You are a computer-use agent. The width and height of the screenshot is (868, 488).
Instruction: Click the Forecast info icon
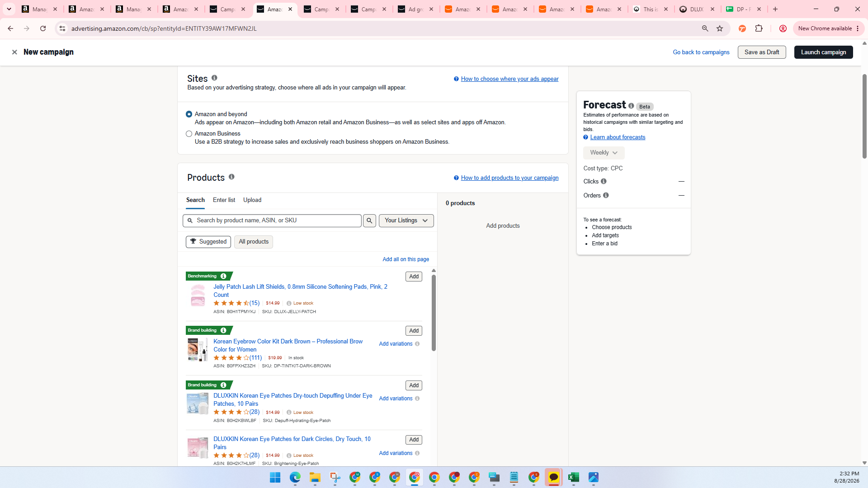tap(631, 106)
